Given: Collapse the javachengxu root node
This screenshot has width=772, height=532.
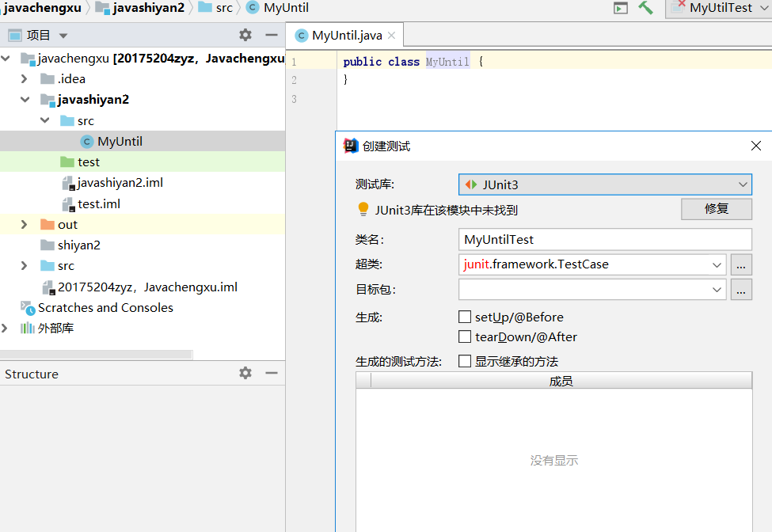Looking at the screenshot, I should 6,58.
